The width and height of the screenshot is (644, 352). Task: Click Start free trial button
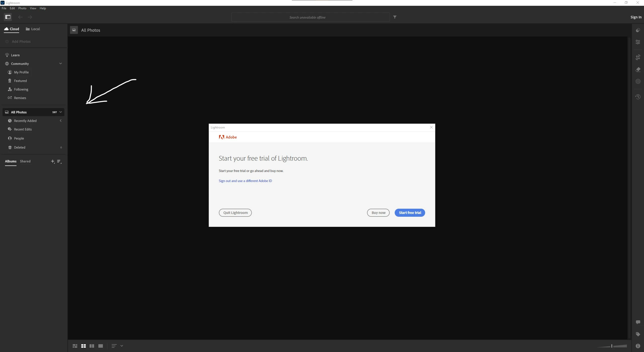click(410, 213)
